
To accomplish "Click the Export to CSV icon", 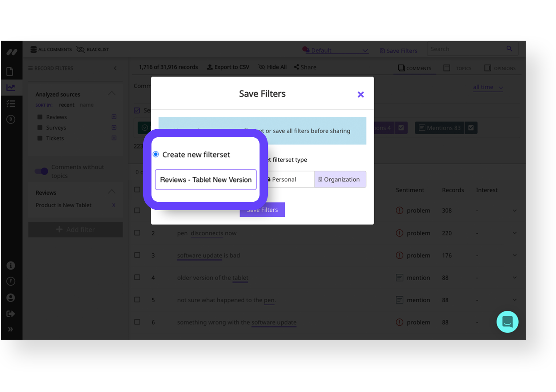I will click(210, 67).
